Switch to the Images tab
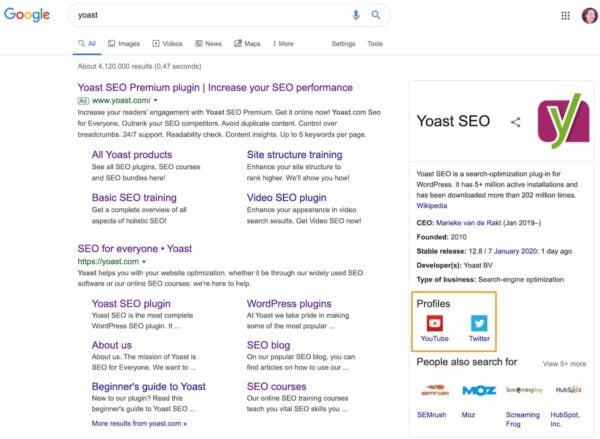This screenshot has height=439, width=600. coord(123,44)
